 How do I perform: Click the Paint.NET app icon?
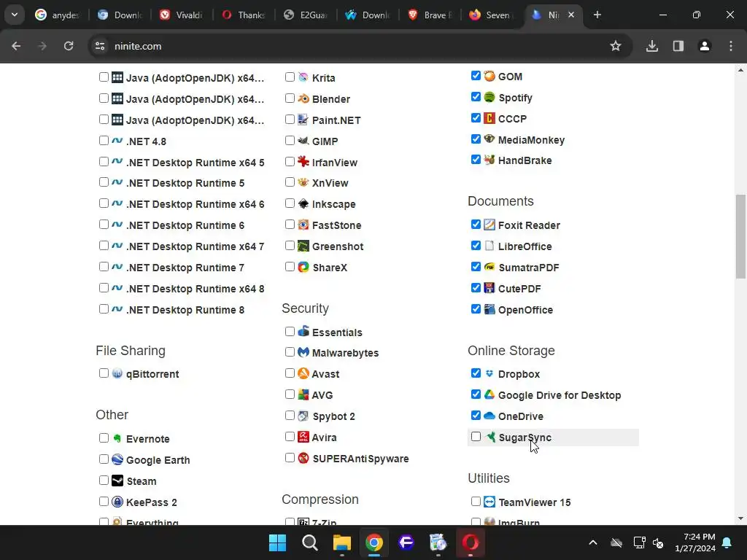coord(303,120)
